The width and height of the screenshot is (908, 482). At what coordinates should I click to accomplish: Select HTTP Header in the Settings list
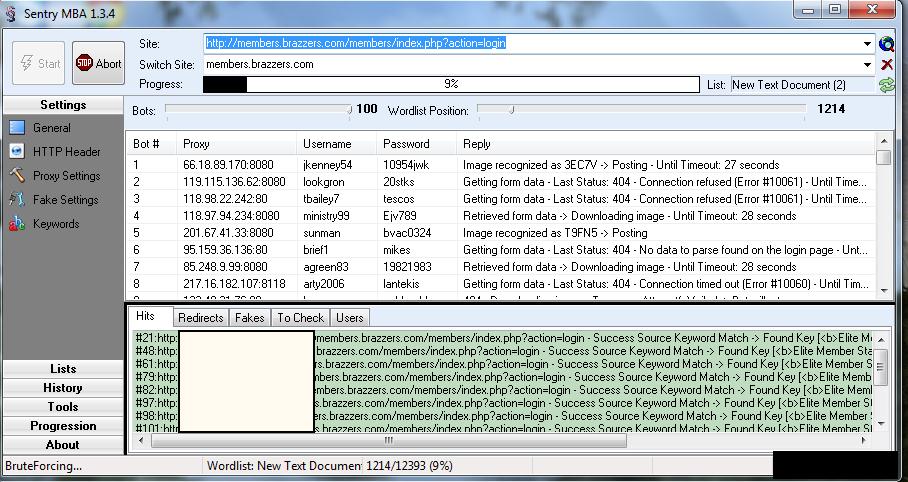67,152
